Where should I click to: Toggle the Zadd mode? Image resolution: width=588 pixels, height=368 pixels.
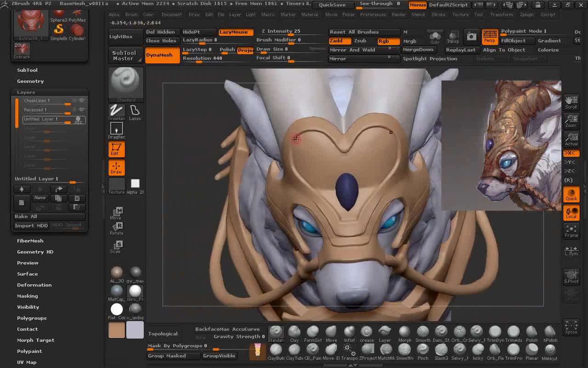(x=340, y=41)
